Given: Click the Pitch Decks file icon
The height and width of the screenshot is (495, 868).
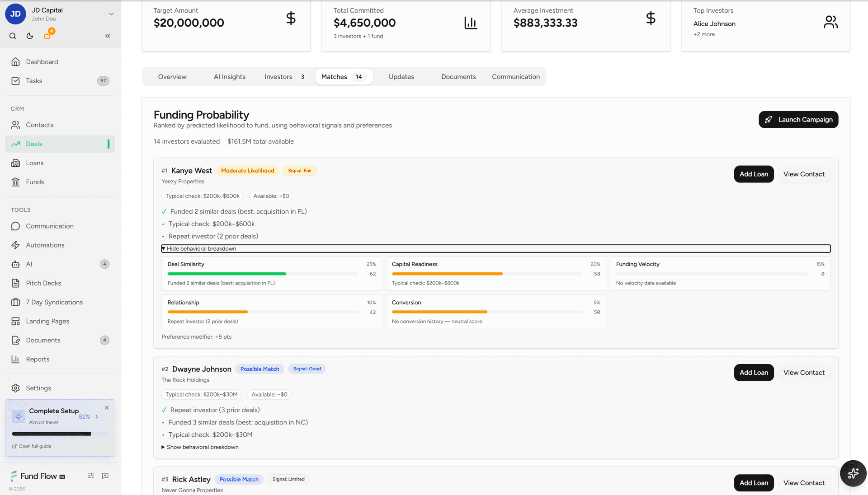Looking at the screenshot, I should 16,283.
